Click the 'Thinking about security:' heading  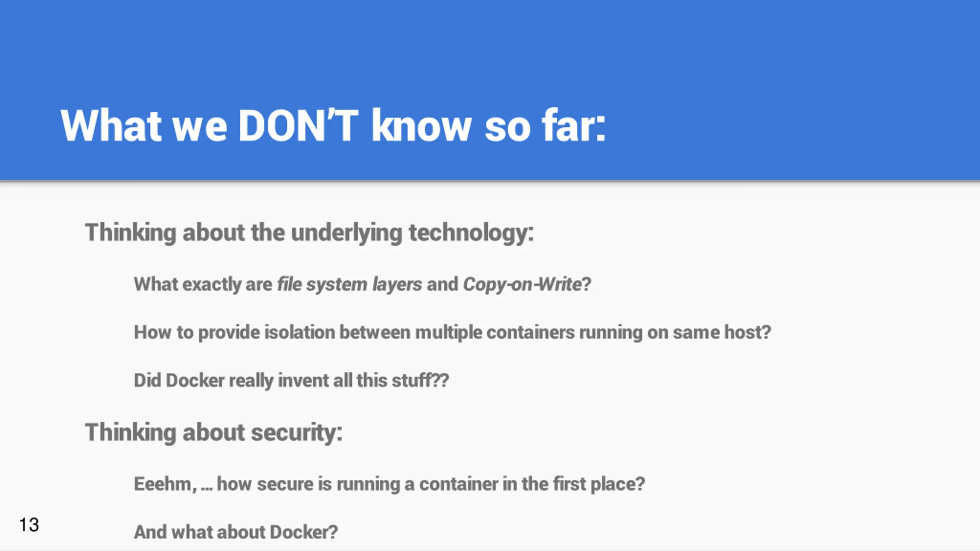coord(214,432)
